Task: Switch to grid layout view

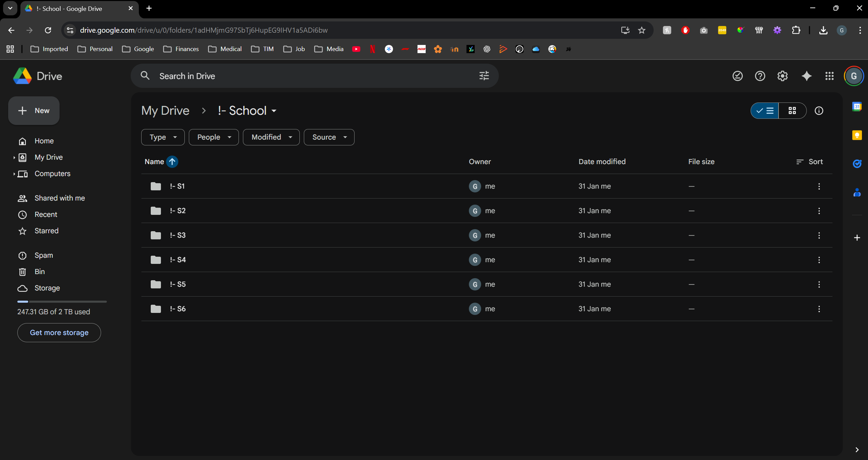Action: (792, 111)
